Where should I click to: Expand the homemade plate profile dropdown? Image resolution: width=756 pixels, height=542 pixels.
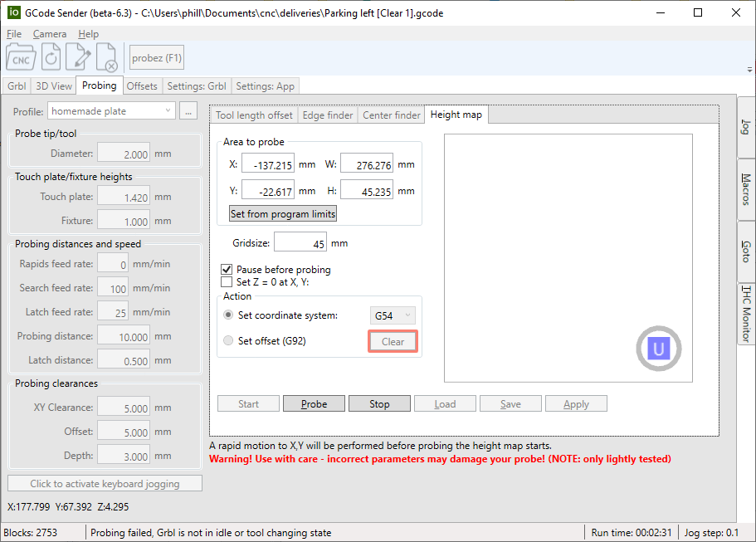pyautogui.click(x=111, y=110)
